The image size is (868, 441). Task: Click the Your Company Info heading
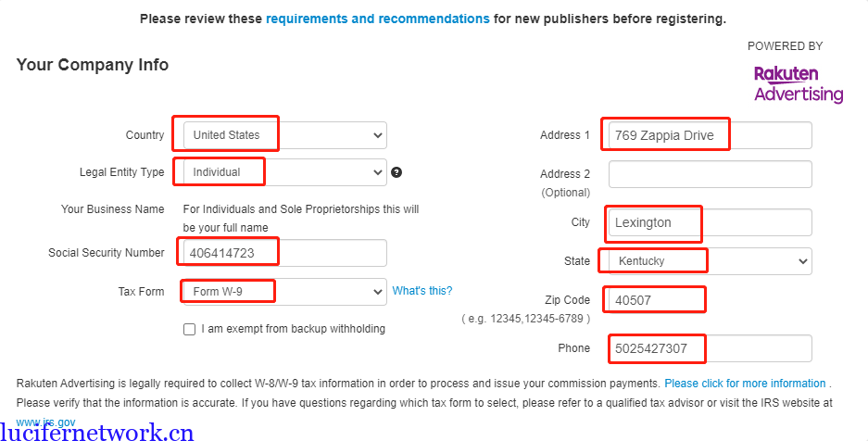(93, 65)
